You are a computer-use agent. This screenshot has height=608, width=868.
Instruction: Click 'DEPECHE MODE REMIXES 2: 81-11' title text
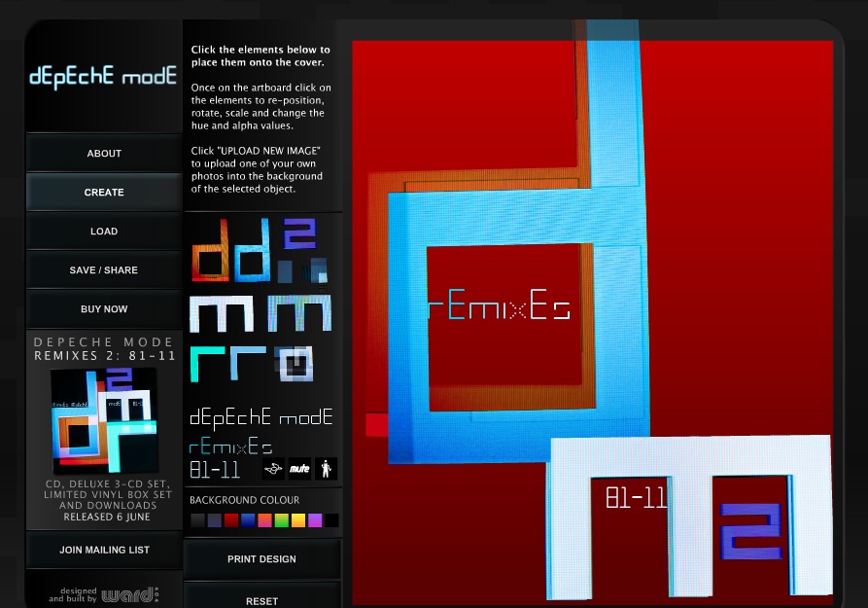pos(104,348)
